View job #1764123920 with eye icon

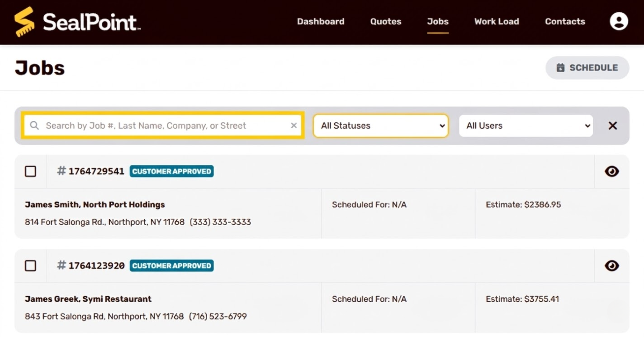click(x=612, y=266)
